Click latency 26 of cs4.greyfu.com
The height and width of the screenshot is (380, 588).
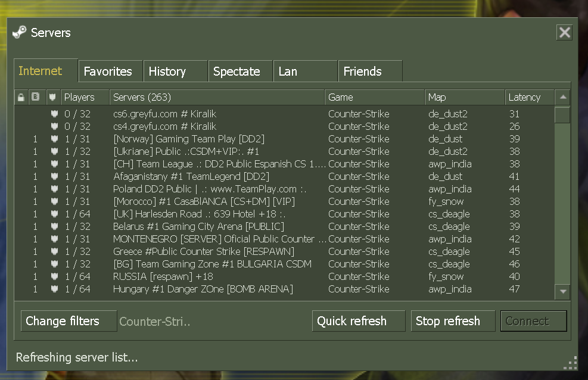[514, 126]
